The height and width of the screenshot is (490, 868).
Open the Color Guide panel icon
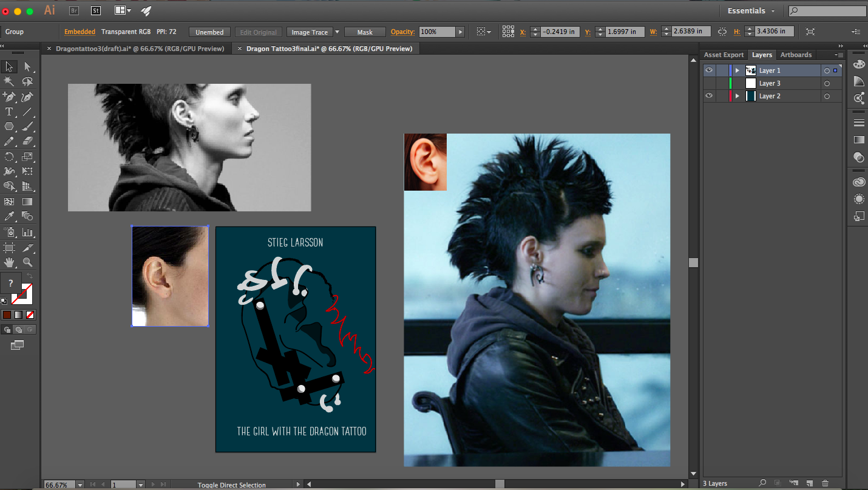click(859, 81)
